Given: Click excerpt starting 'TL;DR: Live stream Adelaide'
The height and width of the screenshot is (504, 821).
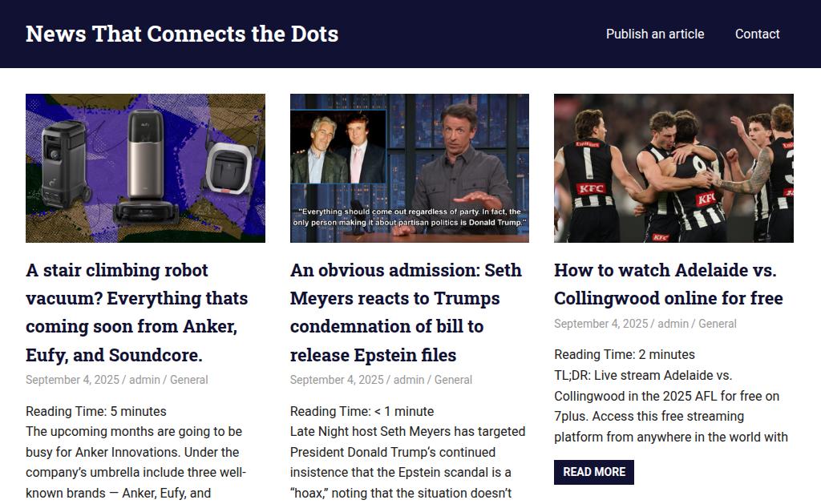Looking at the screenshot, I should point(671,406).
